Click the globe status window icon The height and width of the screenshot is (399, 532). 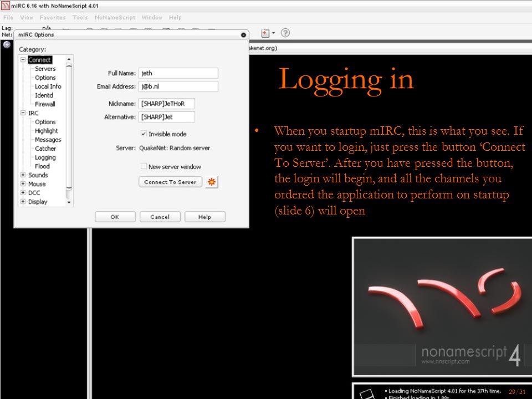point(7,45)
